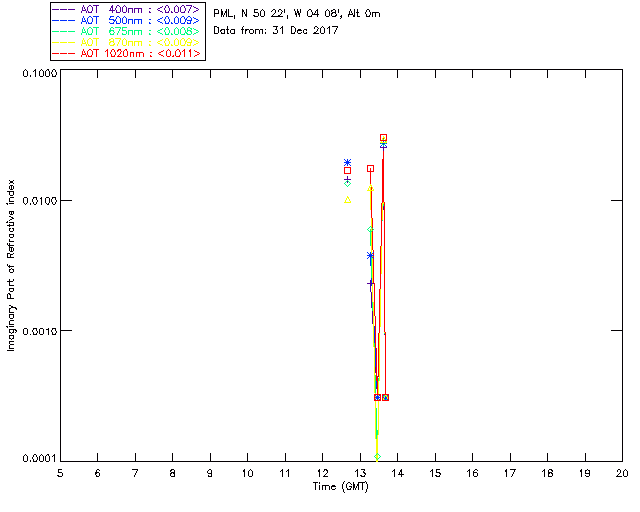Select the isolated blue asterisk marker before 13 GMT
640x512 pixels.
pos(347,163)
